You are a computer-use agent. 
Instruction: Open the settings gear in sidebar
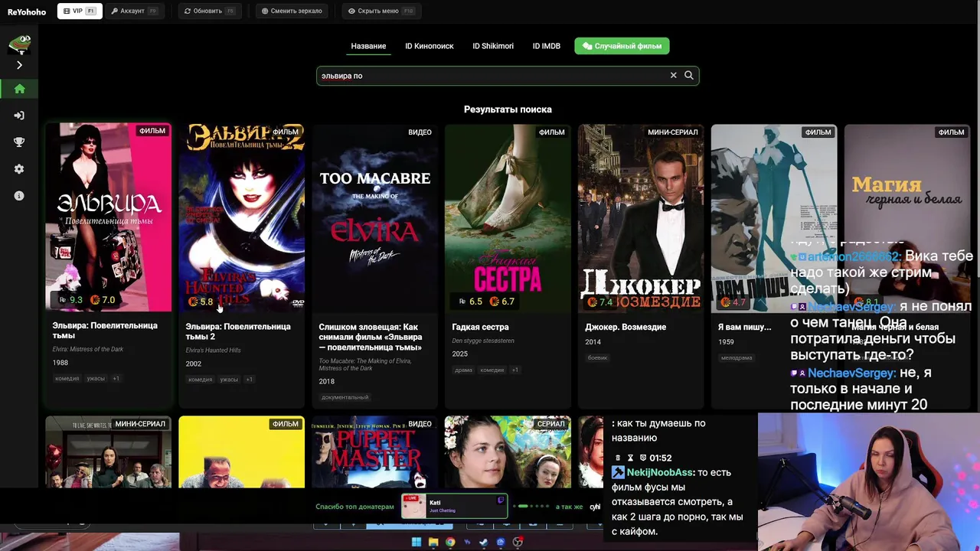click(19, 169)
